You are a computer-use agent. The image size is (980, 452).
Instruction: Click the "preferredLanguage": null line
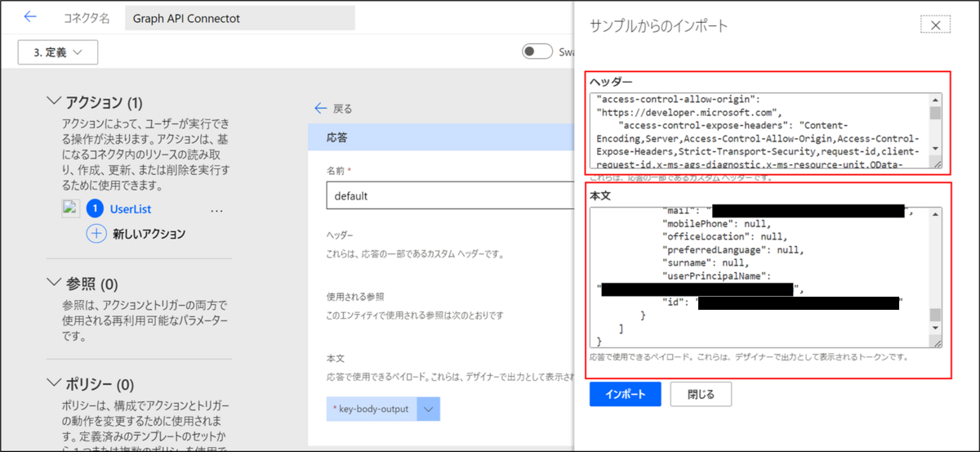[x=733, y=250]
